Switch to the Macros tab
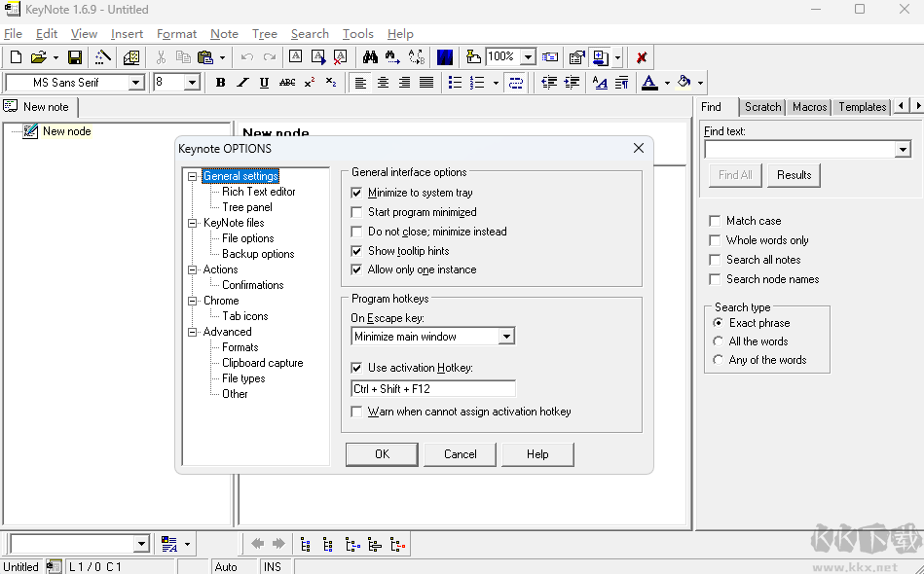The width and height of the screenshot is (924, 574). tap(809, 107)
